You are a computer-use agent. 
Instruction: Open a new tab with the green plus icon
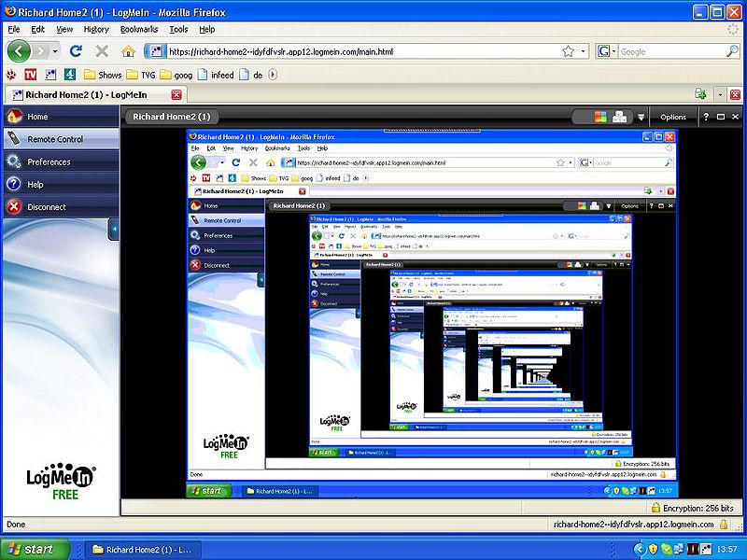pos(700,94)
